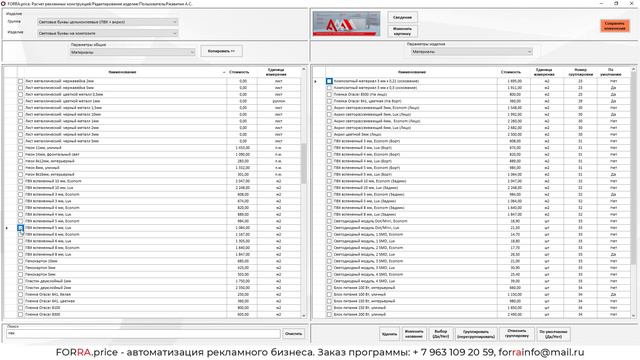640x360 pixels.
Task: Check the Неон 14мм, фронтальный свет checkbox
Action: pos(20,154)
